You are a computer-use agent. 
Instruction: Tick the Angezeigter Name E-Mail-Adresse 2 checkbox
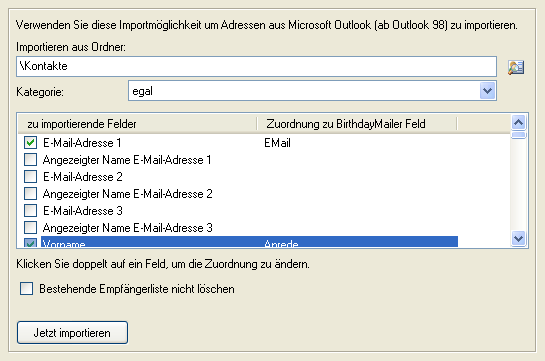(30, 194)
